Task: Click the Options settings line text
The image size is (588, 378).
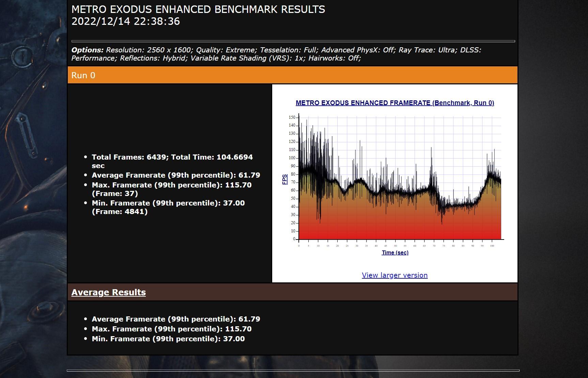Action: [276, 54]
